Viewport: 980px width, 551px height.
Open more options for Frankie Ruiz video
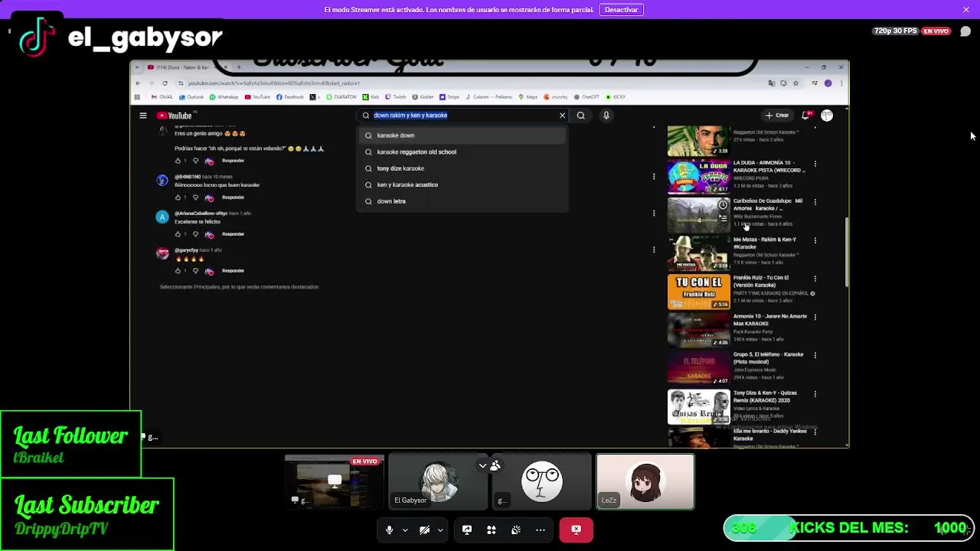[x=815, y=279]
